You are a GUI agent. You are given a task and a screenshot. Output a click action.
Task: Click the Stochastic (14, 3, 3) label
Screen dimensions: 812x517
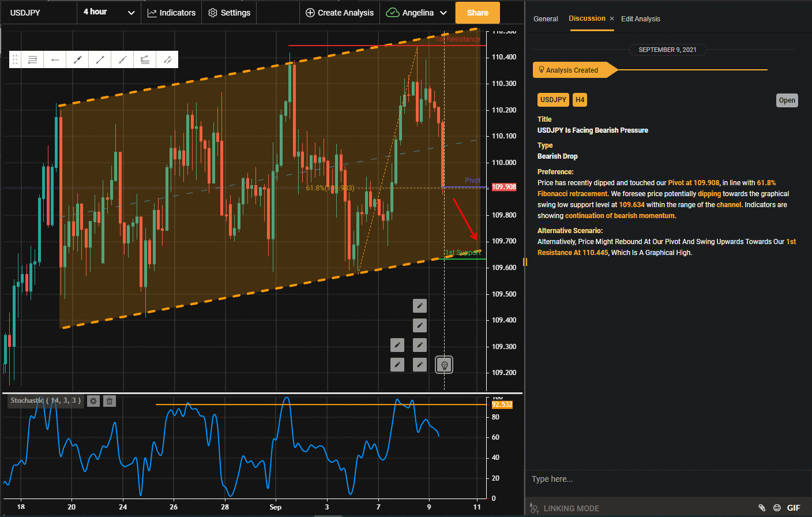[x=46, y=400]
